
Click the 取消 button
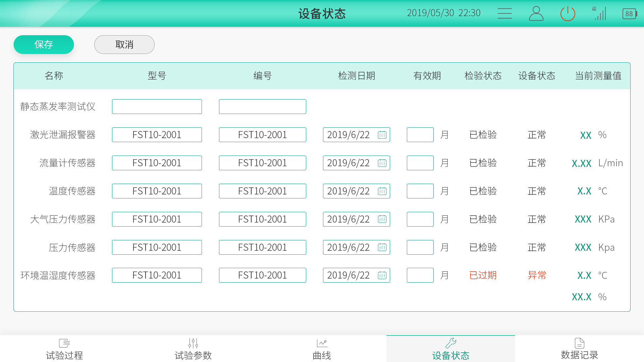click(x=124, y=45)
